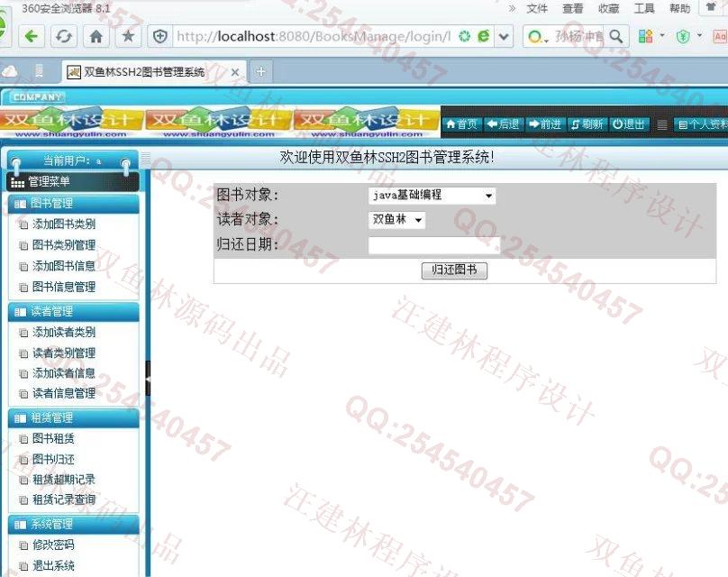Open a new browser tab with plus
The image size is (728, 577).
(261, 71)
